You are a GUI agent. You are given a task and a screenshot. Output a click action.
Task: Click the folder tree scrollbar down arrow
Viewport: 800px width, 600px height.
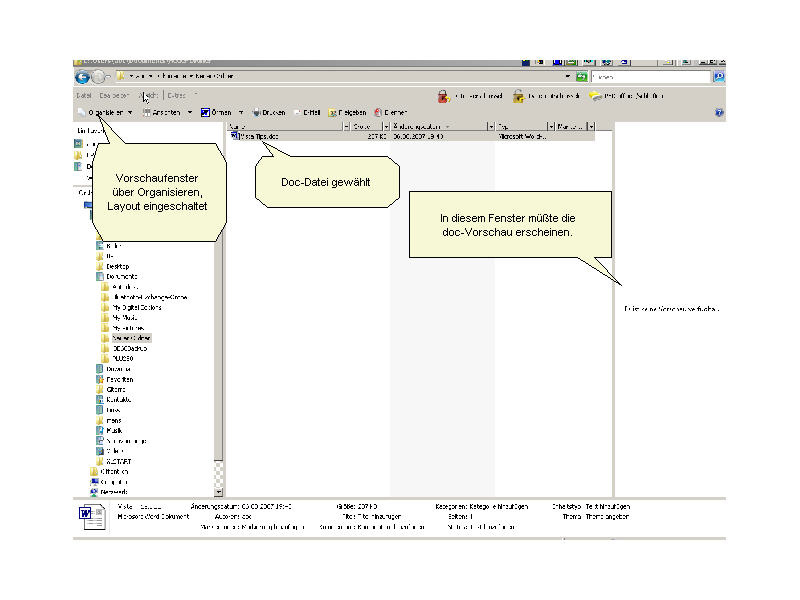tap(218, 492)
